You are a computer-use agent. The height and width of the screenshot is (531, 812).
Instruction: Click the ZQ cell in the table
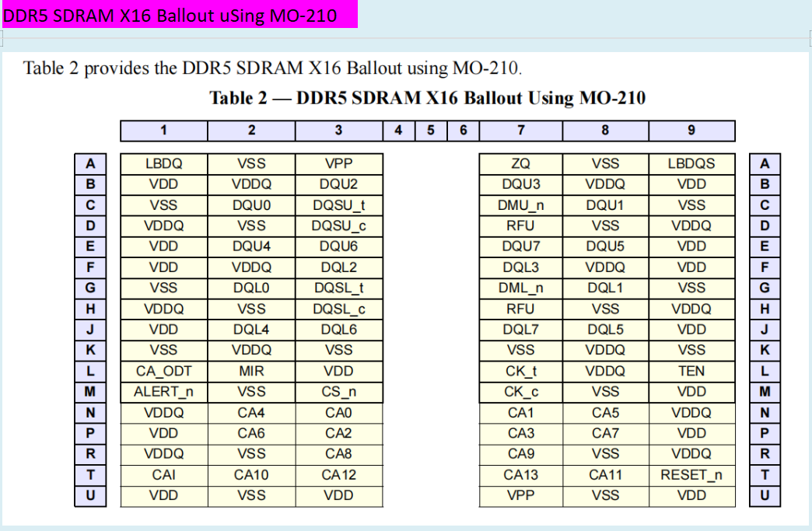coord(520,163)
